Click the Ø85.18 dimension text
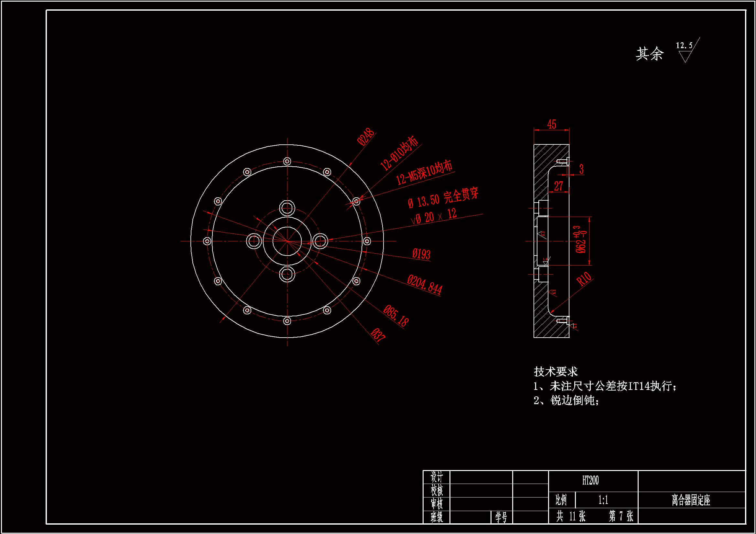 point(396,316)
